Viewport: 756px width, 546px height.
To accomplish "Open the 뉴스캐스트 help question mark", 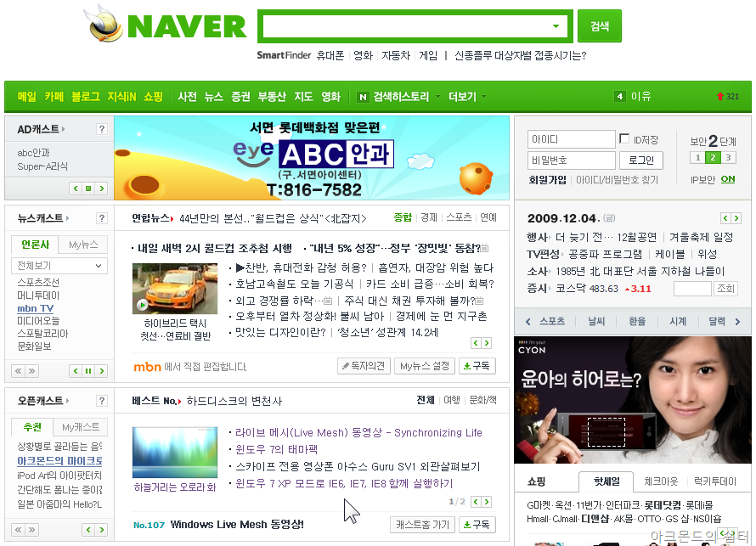I will tap(101, 218).
